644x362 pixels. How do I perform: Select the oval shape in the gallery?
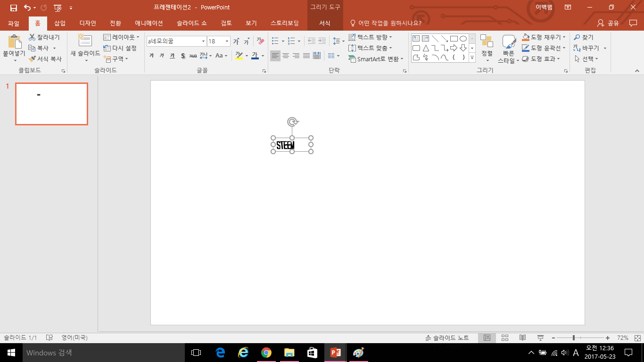click(463, 39)
